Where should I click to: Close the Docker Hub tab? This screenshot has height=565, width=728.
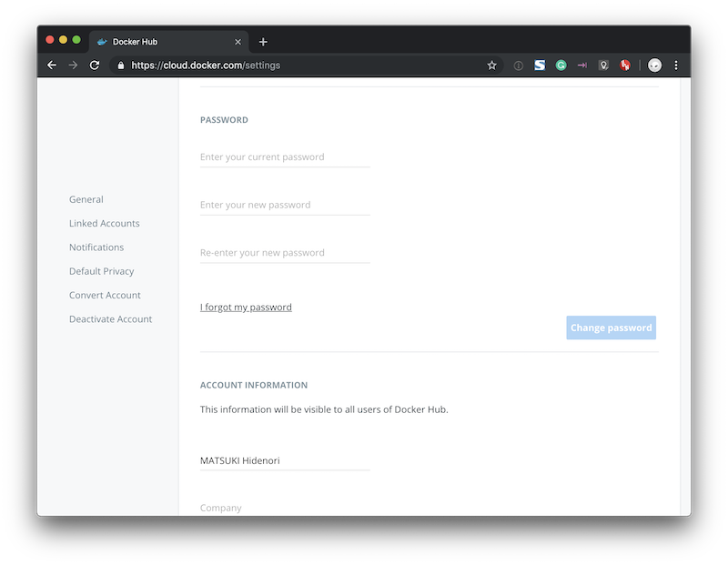pyautogui.click(x=238, y=42)
